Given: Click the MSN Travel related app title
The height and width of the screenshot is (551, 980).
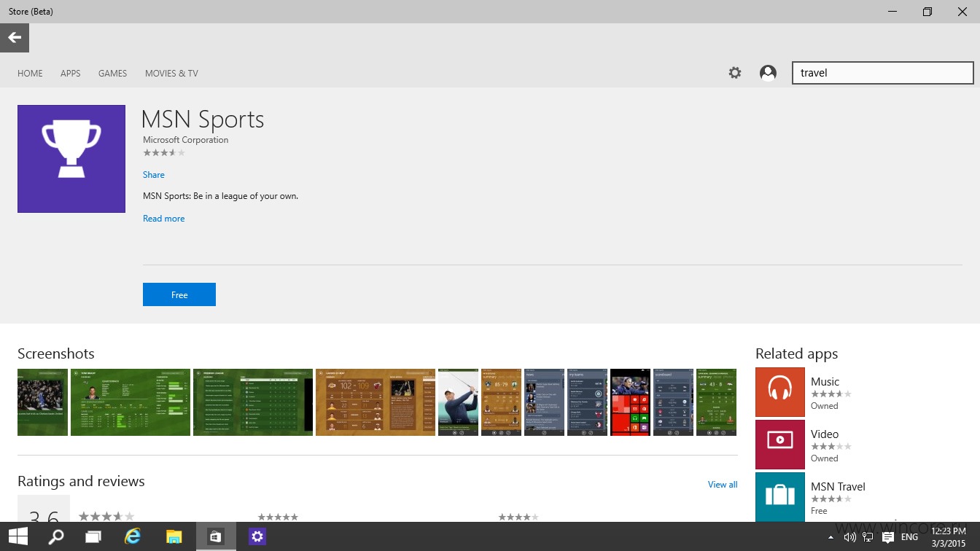Looking at the screenshot, I should [838, 487].
